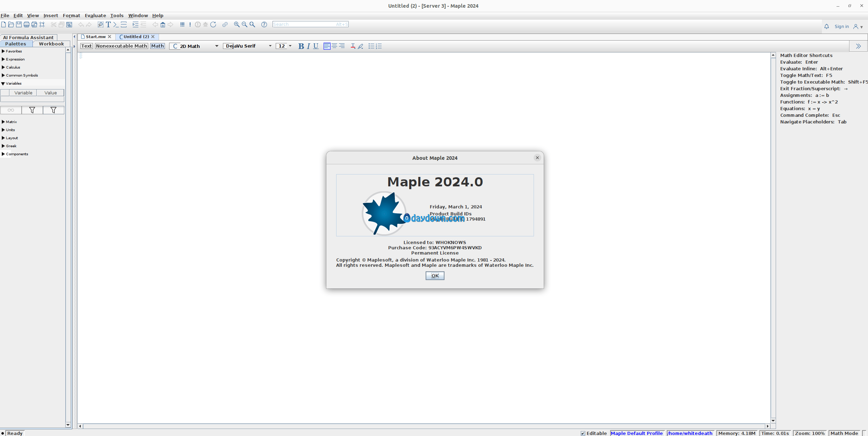Open the Tools menu
This screenshot has height=436, width=868.
click(117, 15)
